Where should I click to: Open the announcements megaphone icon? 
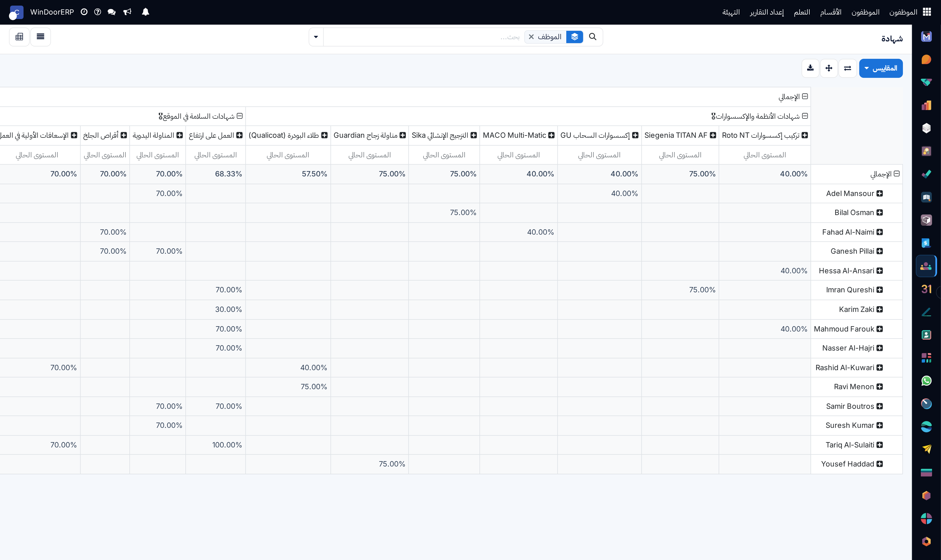pyautogui.click(x=128, y=12)
